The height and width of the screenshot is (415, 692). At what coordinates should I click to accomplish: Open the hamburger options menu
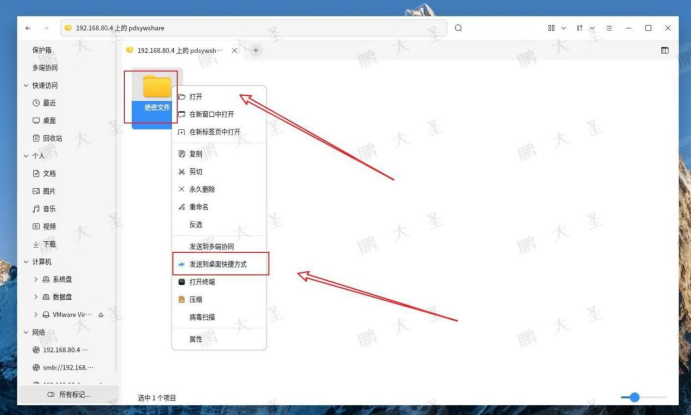[609, 28]
